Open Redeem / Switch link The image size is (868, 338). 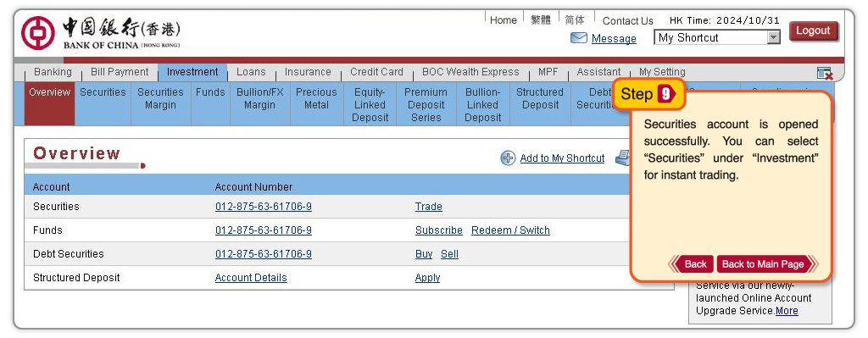(510, 230)
